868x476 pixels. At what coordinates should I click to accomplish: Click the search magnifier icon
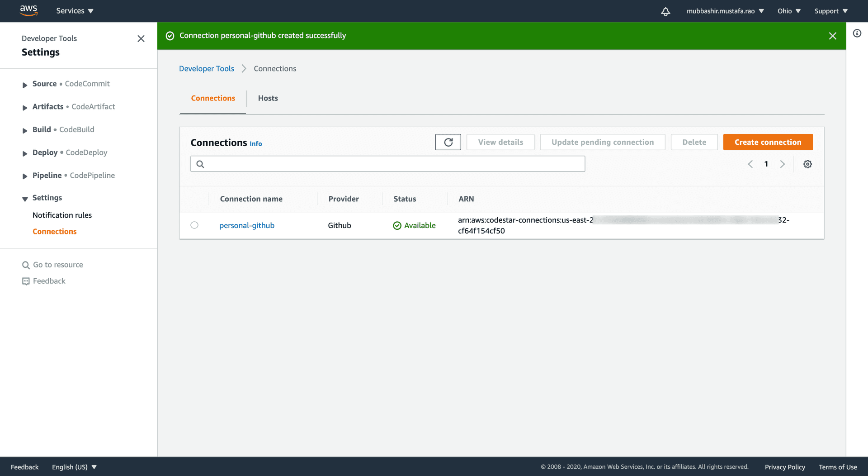coord(200,164)
